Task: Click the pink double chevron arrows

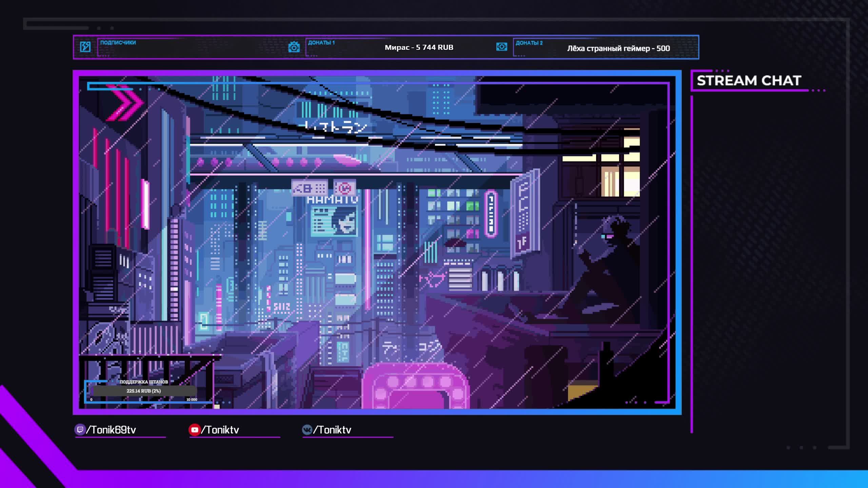Action: (x=124, y=103)
